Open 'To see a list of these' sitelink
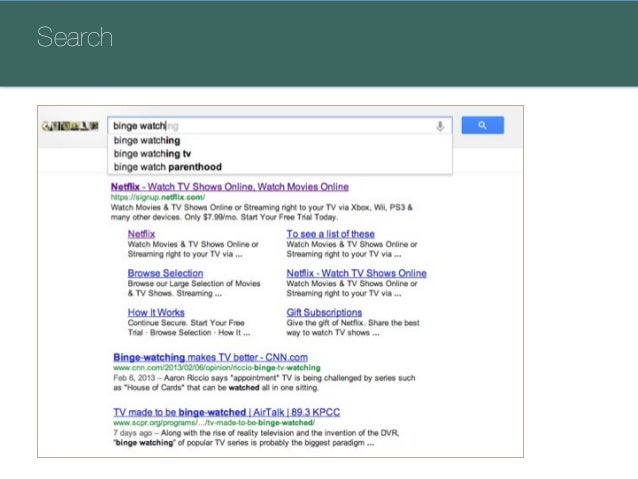Viewport: 638px width, 479px height. point(330,234)
